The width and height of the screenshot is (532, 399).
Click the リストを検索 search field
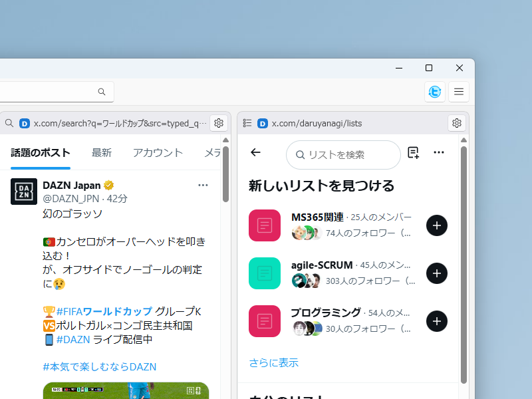343,155
